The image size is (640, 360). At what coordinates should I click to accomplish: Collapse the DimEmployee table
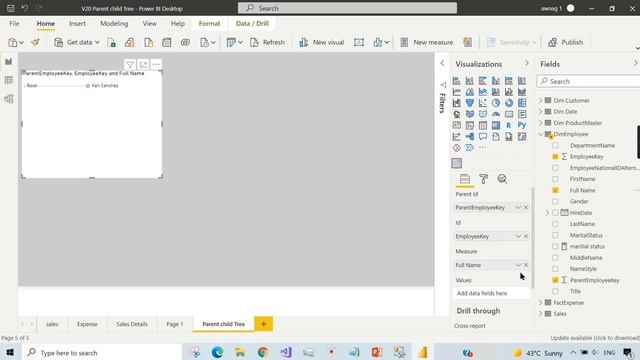[541, 134]
